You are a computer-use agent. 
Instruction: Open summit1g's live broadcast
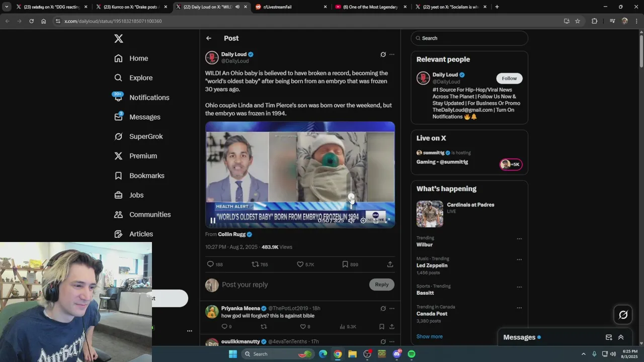[x=469, y=158]
